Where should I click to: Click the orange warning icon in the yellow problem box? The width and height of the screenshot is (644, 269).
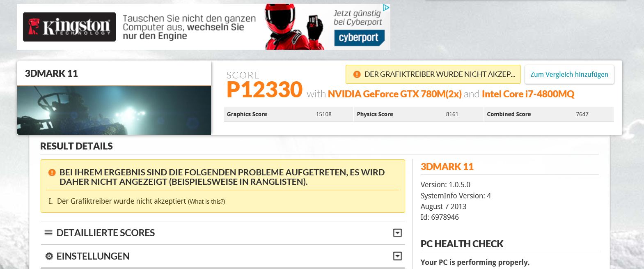click(52, 172)
